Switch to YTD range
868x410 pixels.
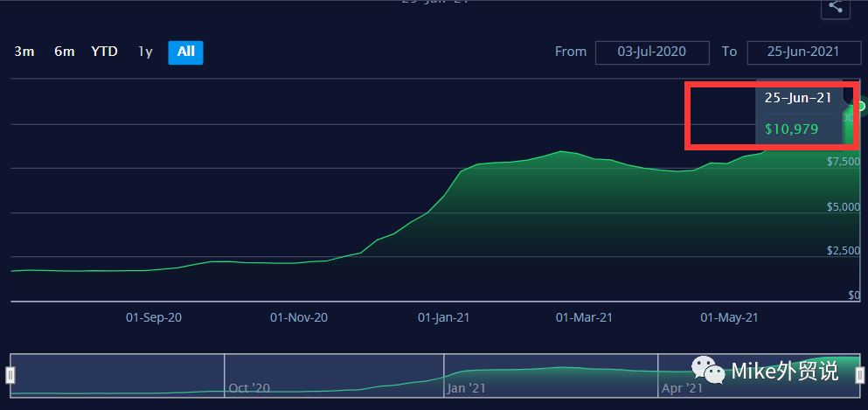(105, 52)
